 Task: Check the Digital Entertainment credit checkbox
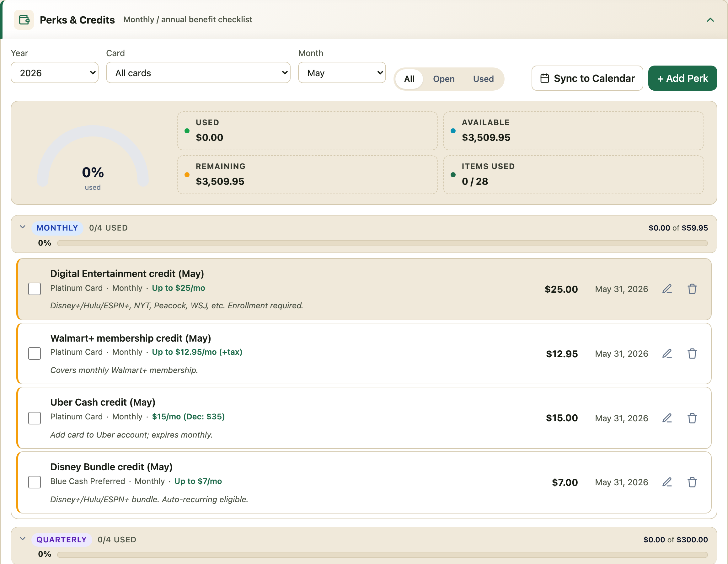pyautogui.click(x=35, y=289)
